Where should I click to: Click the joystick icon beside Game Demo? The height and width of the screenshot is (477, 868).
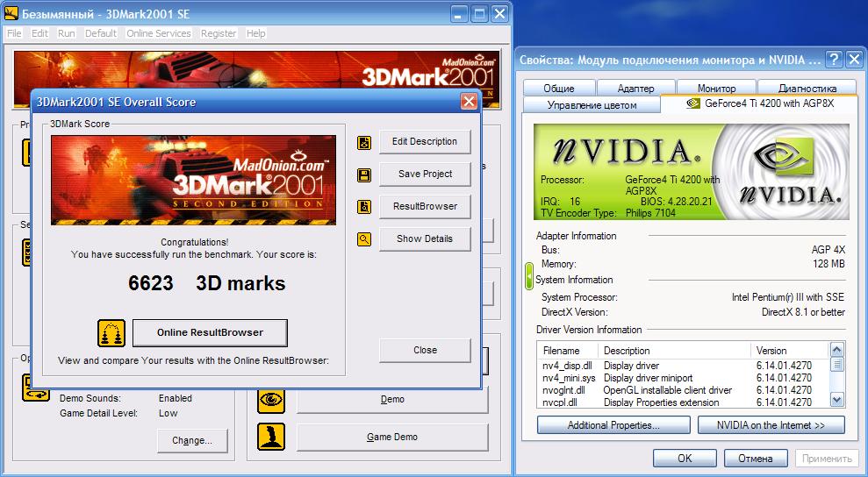click(x=271, y=437)
